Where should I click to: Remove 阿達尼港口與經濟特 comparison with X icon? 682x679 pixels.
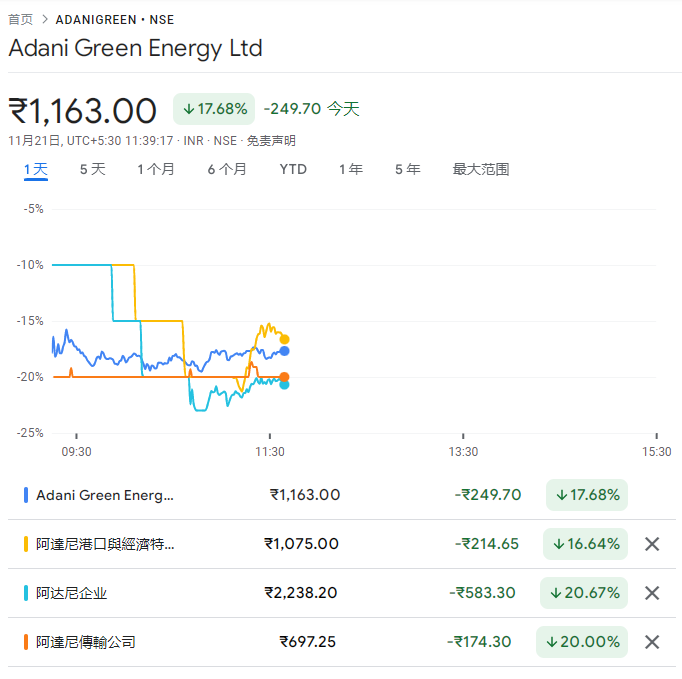[x=652, y=544]
